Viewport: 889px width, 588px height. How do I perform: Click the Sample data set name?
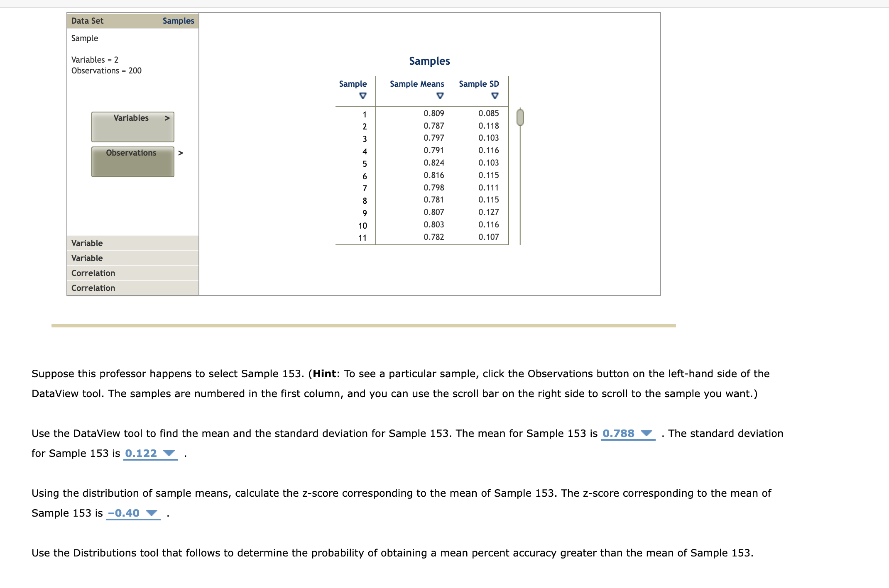(85, 38)
